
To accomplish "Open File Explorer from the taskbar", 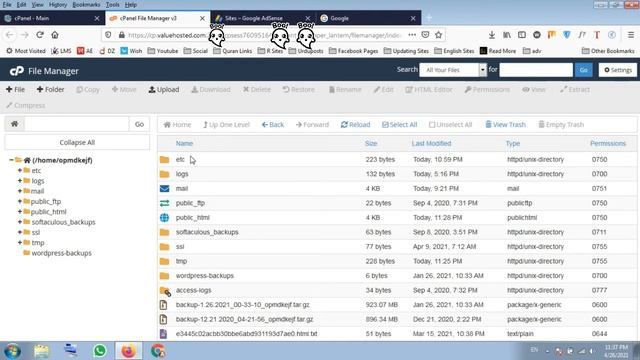I will pyautogui.click(x=41, y=351).
